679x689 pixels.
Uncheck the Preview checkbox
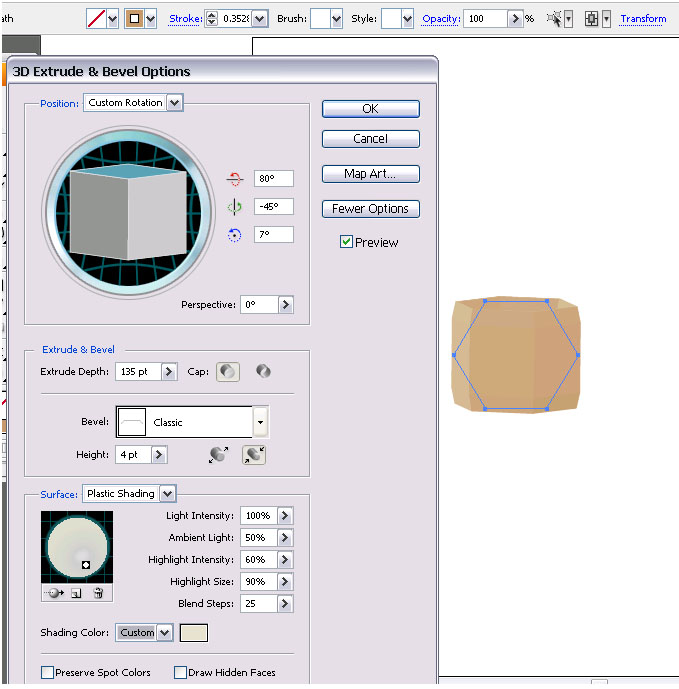346,242
